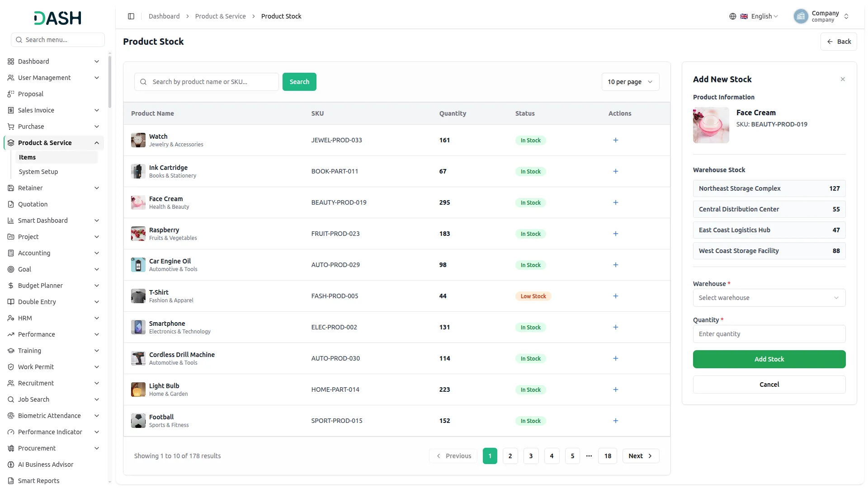Add stock for Light Bulb via plus icon
This screenshot has width=868, height=488.
tap(615, 389)
